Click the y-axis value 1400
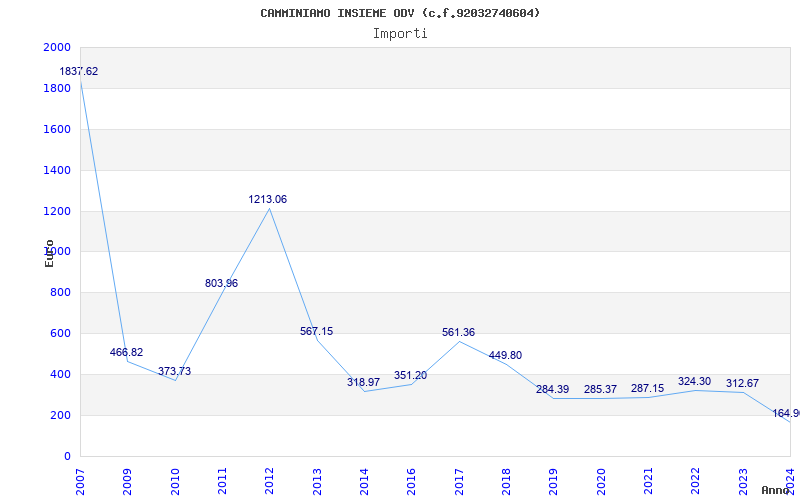800x500 pixels. point(57,170)
